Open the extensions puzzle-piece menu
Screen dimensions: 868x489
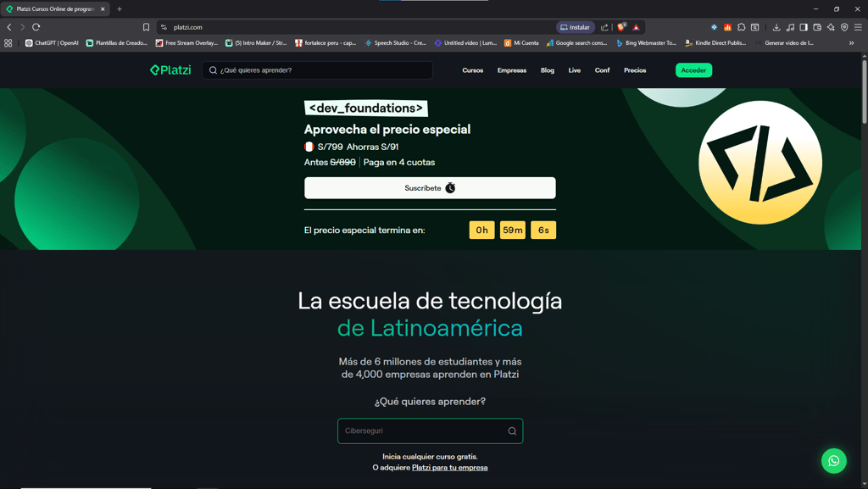(741, 27)
